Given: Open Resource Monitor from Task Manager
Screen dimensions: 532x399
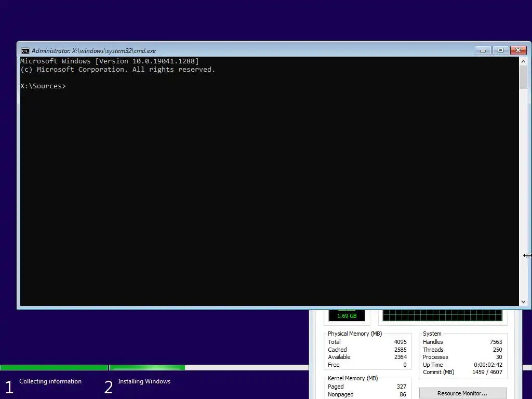Looking at the screenshot, I should click(x=463, y=393).
